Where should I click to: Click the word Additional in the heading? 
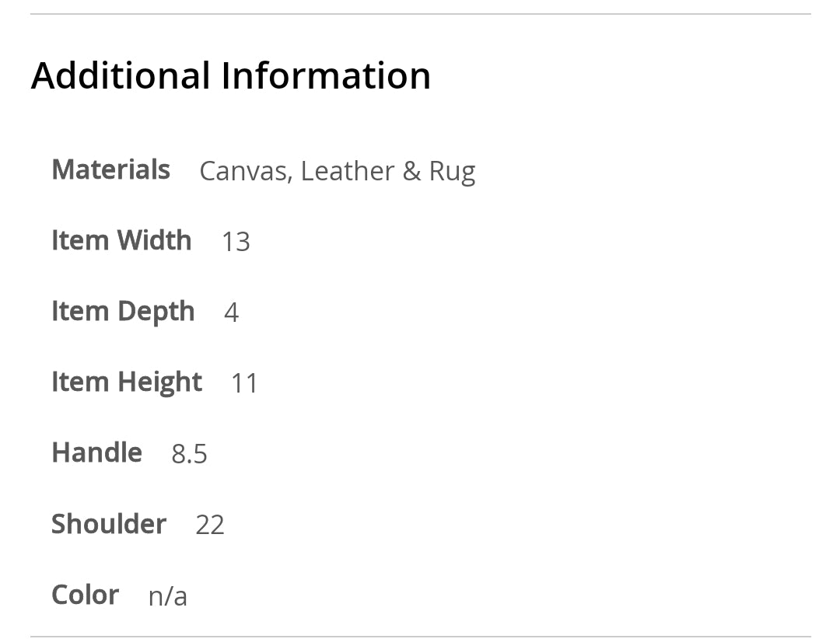point(121,76)
